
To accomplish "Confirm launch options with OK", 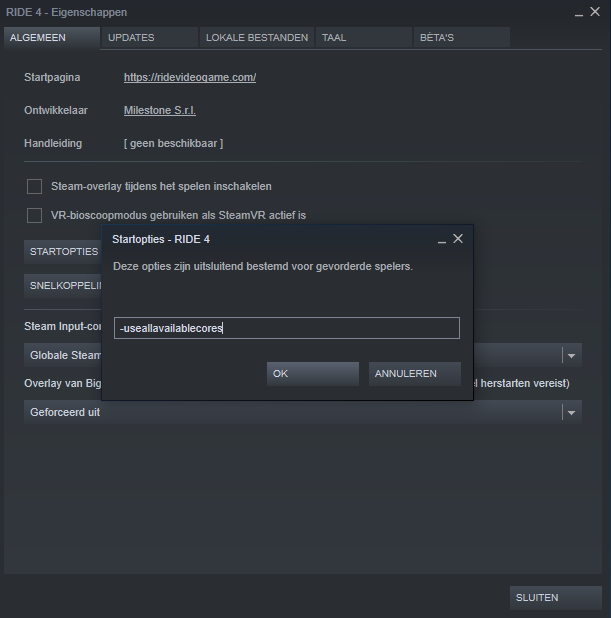I will (x=313, y=374).
